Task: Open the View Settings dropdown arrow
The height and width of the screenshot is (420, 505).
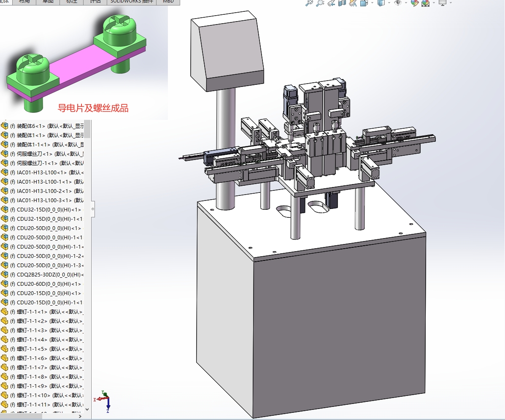Action: tap(451, 3)
